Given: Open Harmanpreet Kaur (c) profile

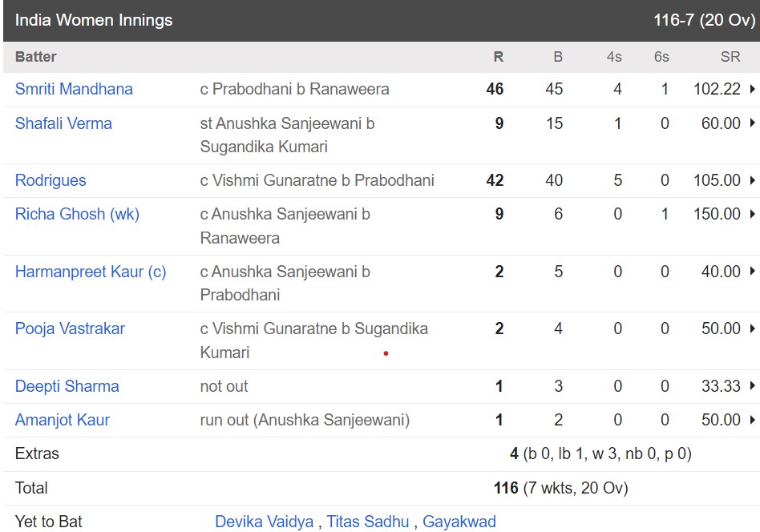Looking at the screenshot, I should pos(91,272).
